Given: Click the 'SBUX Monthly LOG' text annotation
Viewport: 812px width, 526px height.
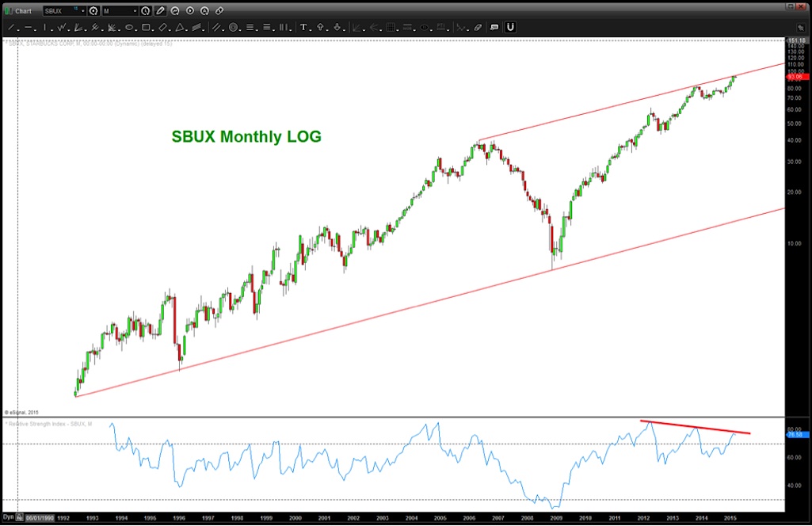Looking at the screenshot, I should (246, 136).
